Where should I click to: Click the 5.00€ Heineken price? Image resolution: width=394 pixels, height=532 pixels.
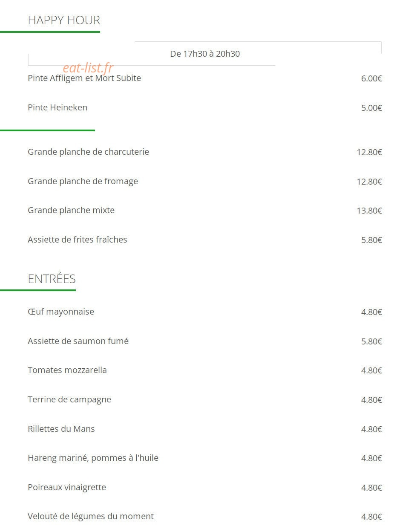(371, 108)
